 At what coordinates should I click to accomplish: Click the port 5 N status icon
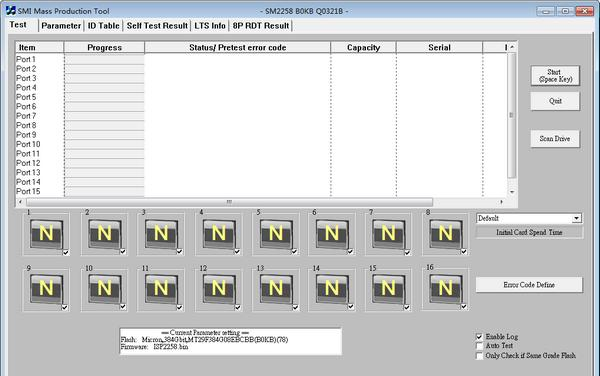coord(276,234)
